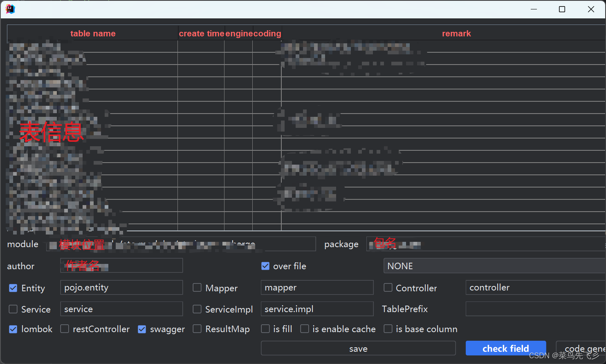Check the "is base column" option
The width and height of the screenshot is (606, 364).
(x=388, y=329)
